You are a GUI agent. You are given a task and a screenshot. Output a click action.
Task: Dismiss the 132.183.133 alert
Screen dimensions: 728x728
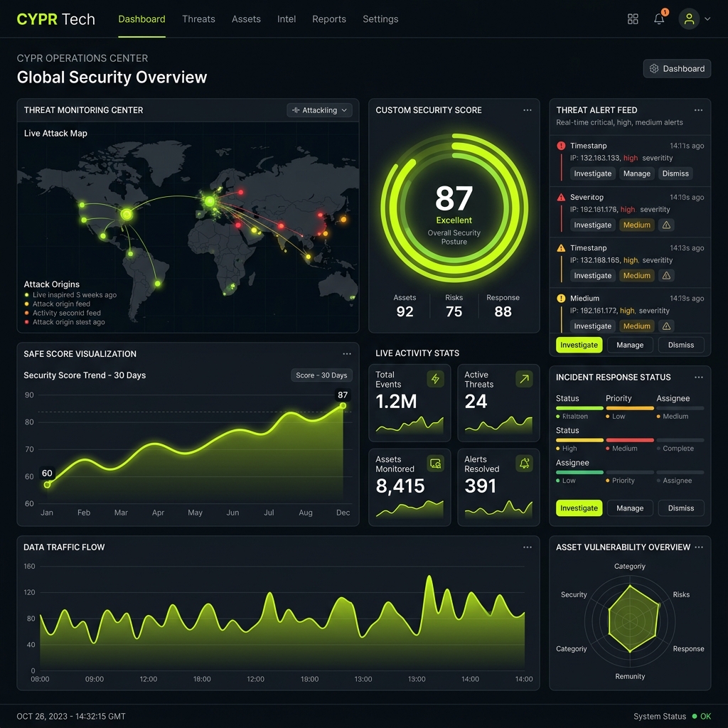(x=675, y=173)
